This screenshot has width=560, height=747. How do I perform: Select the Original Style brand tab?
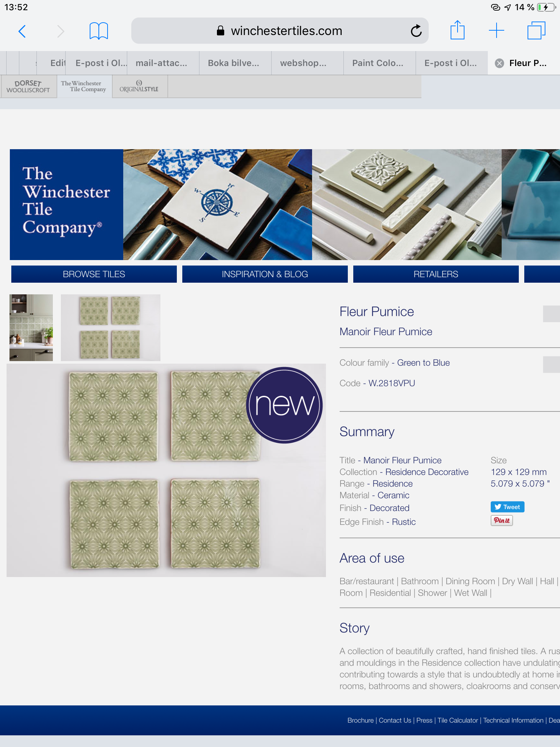click(140, 86)
